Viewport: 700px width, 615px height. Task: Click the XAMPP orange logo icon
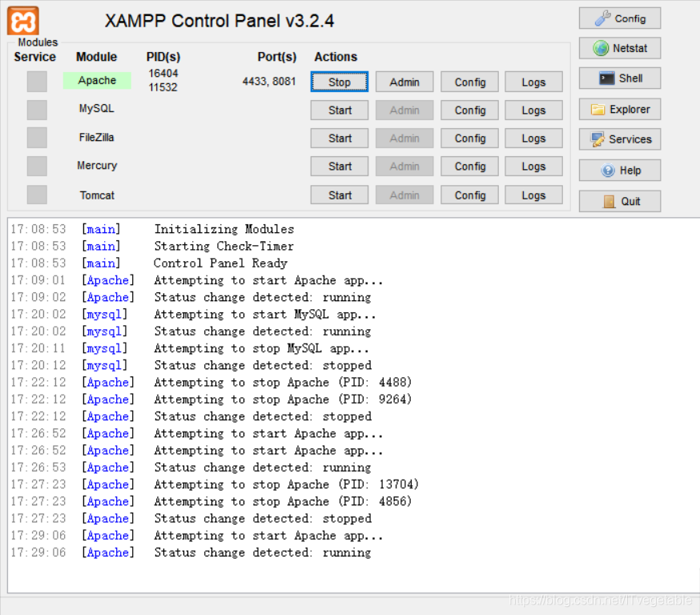22,21
